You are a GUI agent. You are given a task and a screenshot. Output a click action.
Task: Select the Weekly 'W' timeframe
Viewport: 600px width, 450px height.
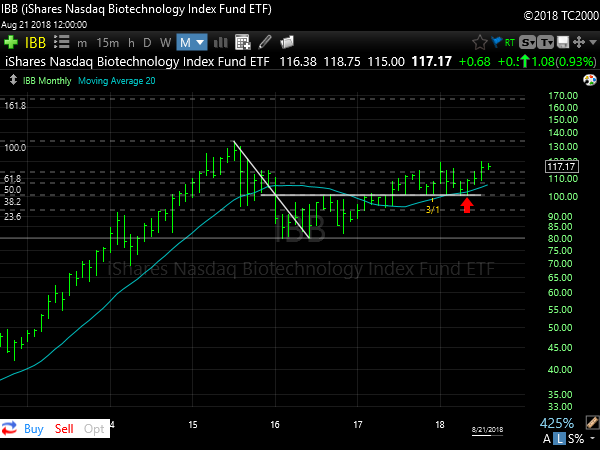(x=165, y=42)
